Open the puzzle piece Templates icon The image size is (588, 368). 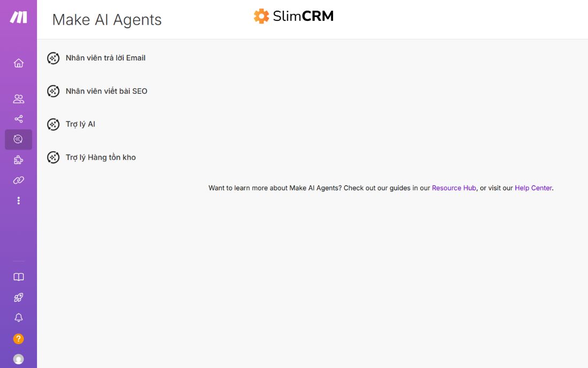18,160
